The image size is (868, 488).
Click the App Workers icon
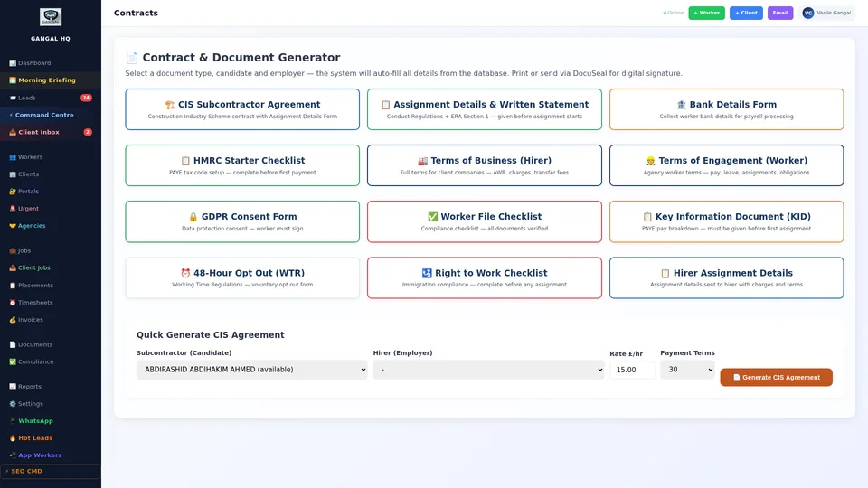tap(12, 455)
